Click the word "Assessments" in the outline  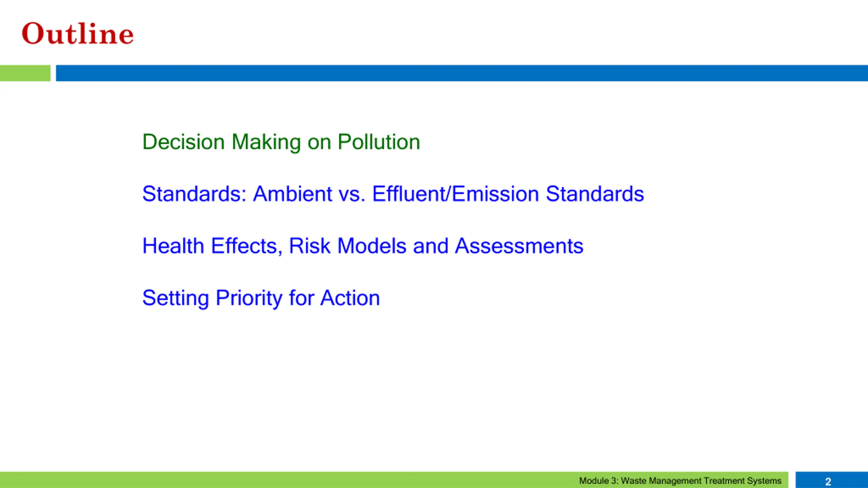[x=519, y=246]
